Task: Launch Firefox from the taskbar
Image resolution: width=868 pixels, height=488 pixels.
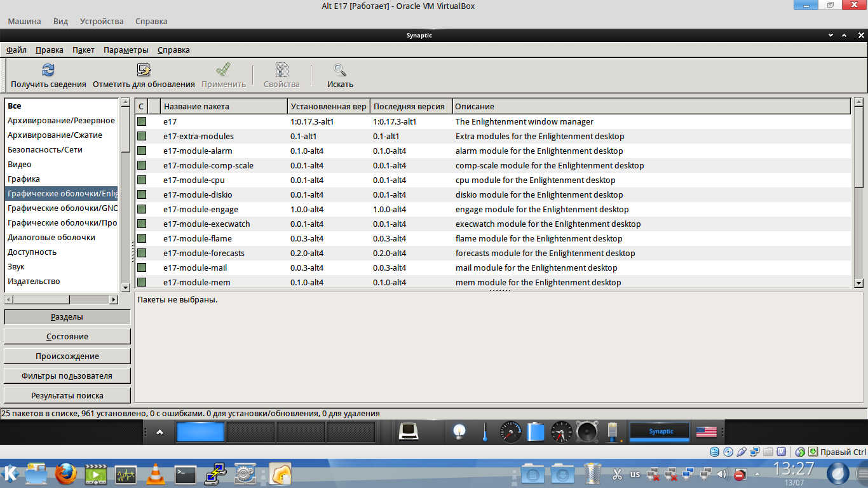Action: tap(65, 473)
